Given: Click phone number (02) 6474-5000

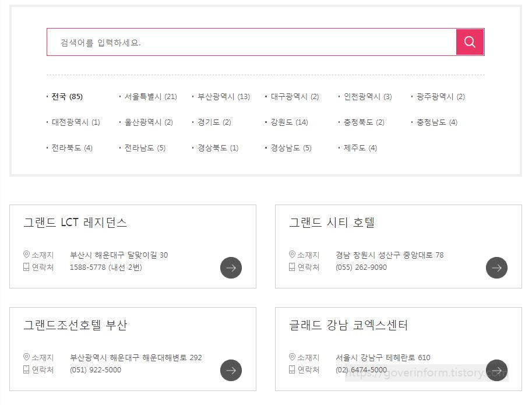Looking at the screenshot, I should click(x=361, y=369).
